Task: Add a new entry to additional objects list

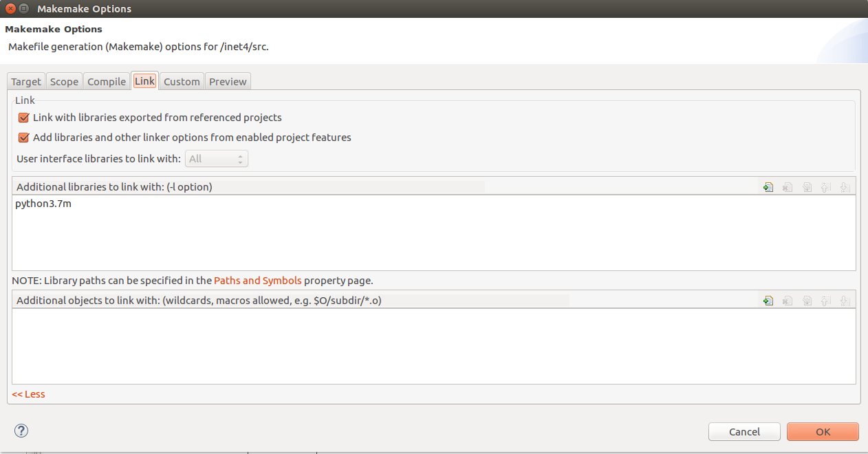Action: [768, 300]
